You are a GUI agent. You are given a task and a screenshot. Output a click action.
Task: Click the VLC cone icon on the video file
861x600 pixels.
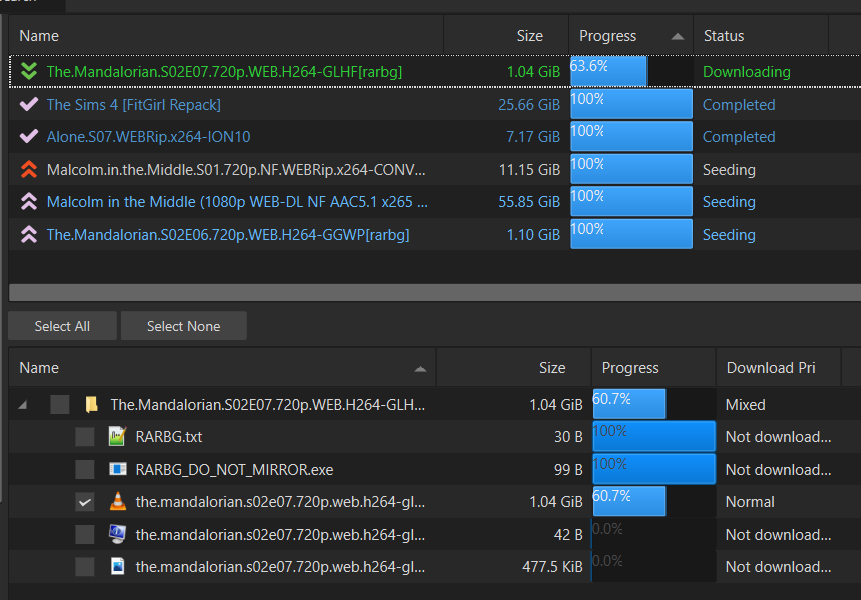tap(118, 501)
